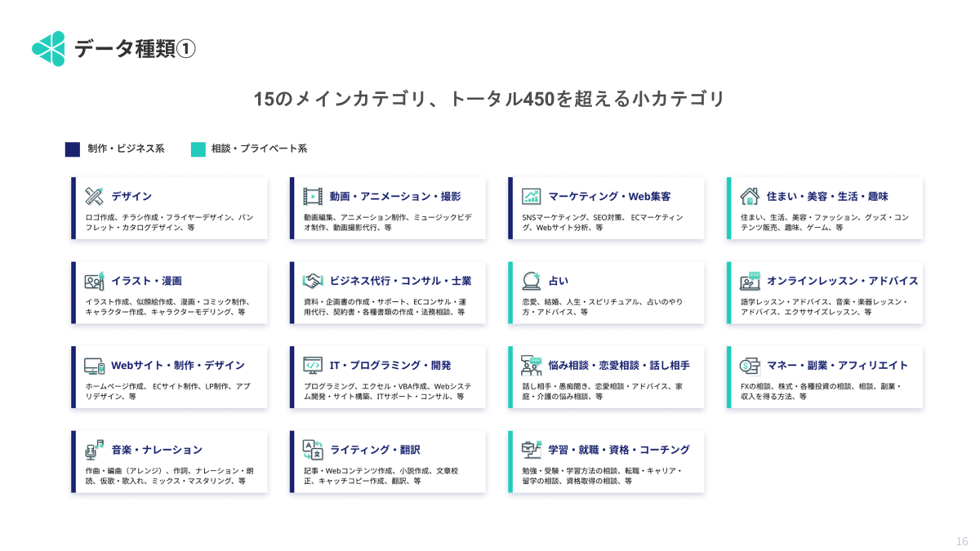The height and width of the screenshot is (551, 980).
Task: Select the 学習・就職・資格・コーチング card
Action: click(x=605, y=461)
